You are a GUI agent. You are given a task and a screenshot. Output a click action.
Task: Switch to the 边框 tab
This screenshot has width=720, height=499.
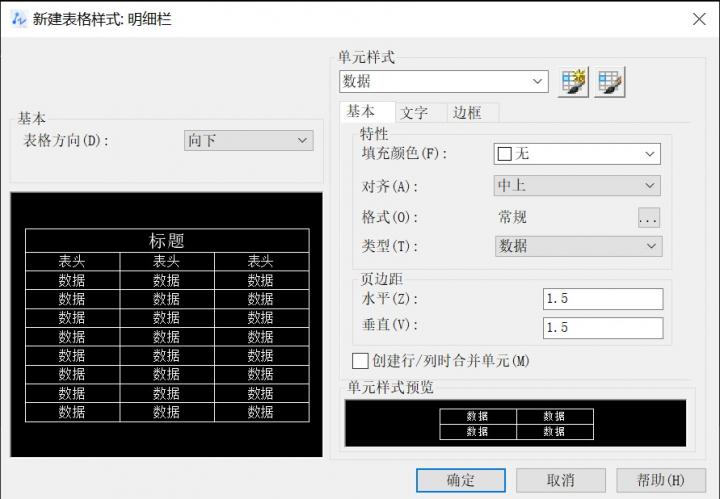click(467, 113)
